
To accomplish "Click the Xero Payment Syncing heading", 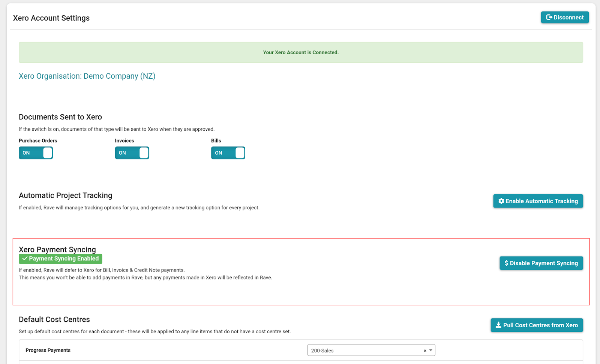I will coord(57,249).
